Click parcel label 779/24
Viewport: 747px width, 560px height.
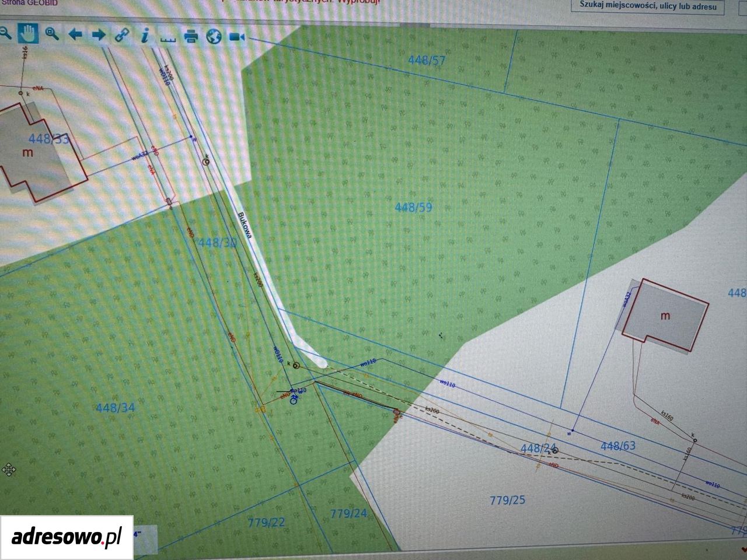click(348, 514)
